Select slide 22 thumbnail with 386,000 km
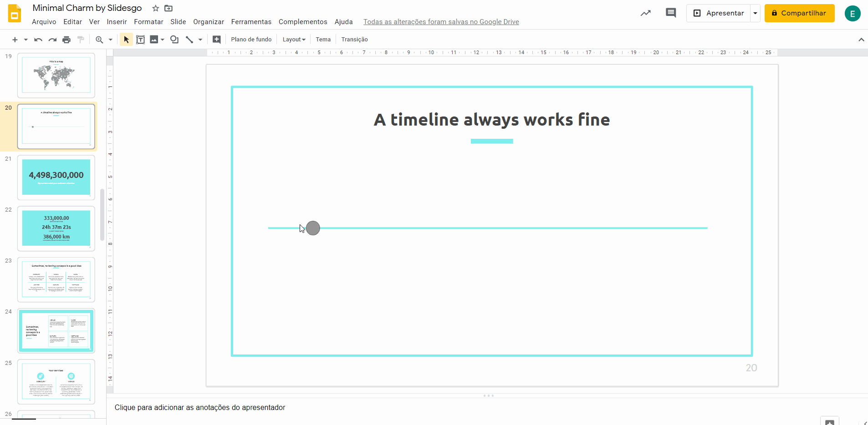The width and height of the screenshot is (868, 425). (x=56, y=228)
